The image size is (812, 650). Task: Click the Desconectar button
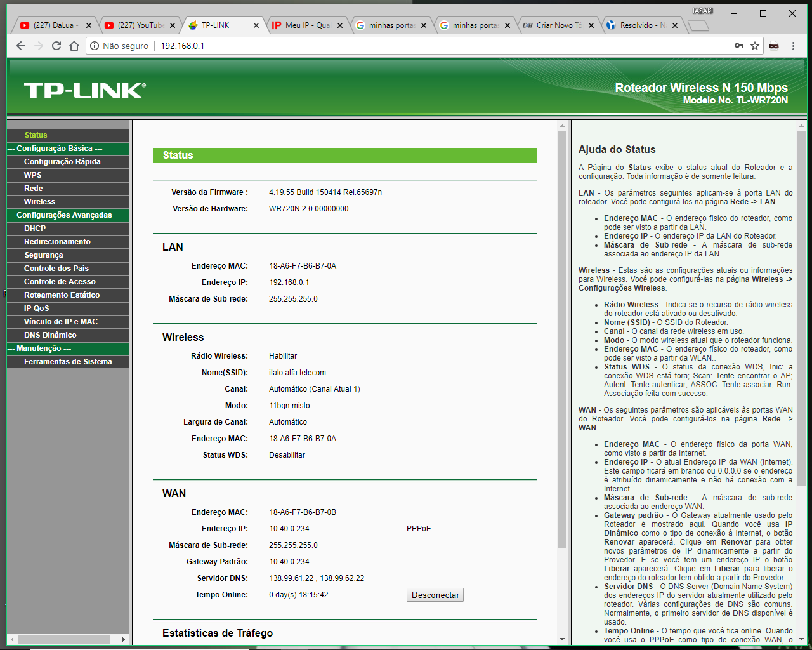click(435, 595)
